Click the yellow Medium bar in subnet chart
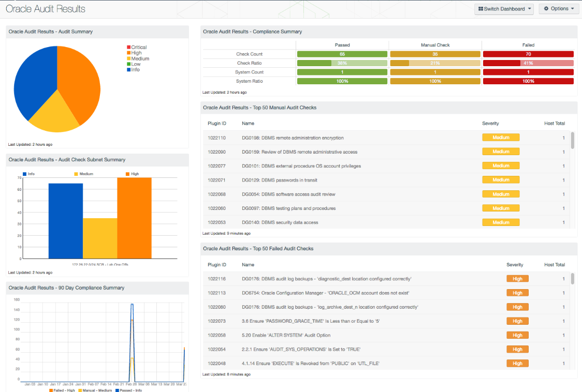 [100, 238]
